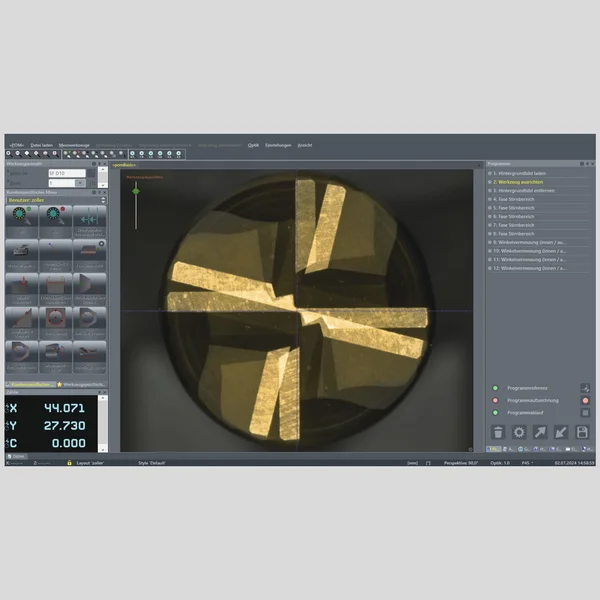Viewport: 600px width, 600px height.
Task: Select the first circular measuring tool with green dot
Action: coord(22,215)
